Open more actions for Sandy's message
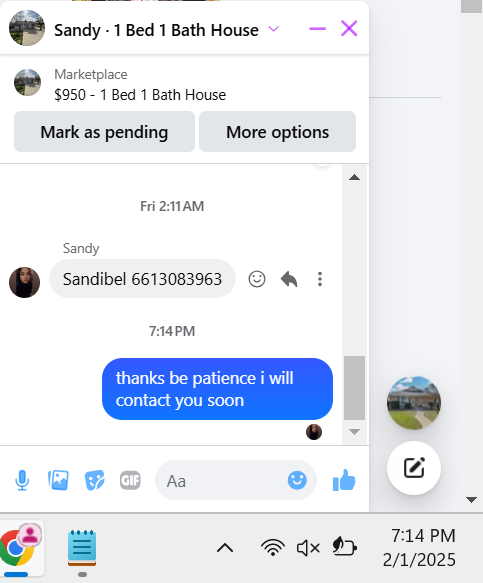The width and height of the screenshot is (483, 583). [320, 279]
